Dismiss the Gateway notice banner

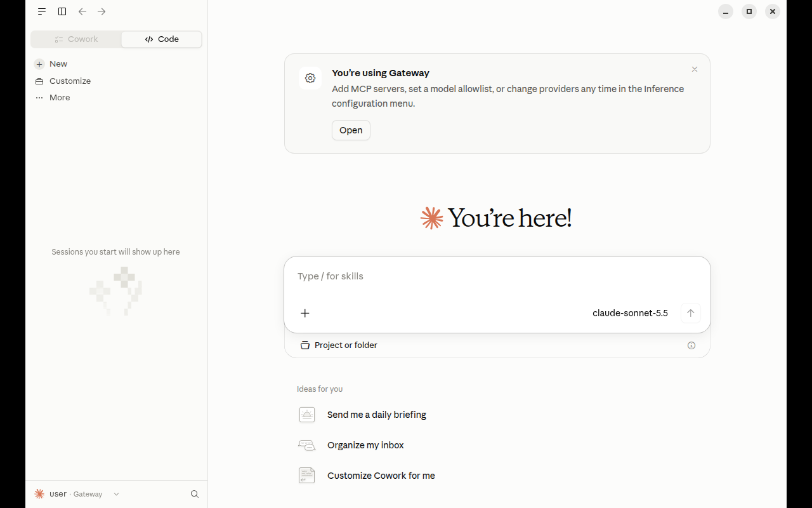695,69
